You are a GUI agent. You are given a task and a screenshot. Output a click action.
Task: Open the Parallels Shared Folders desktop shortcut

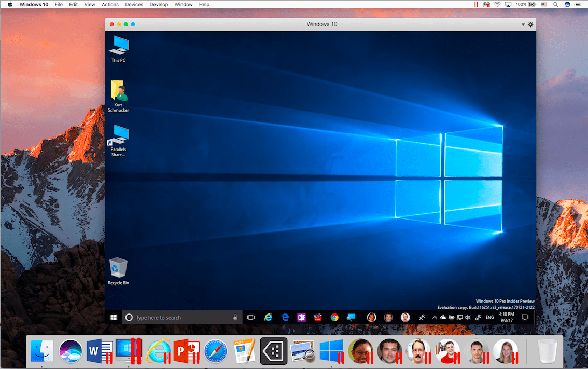[119, 141]
